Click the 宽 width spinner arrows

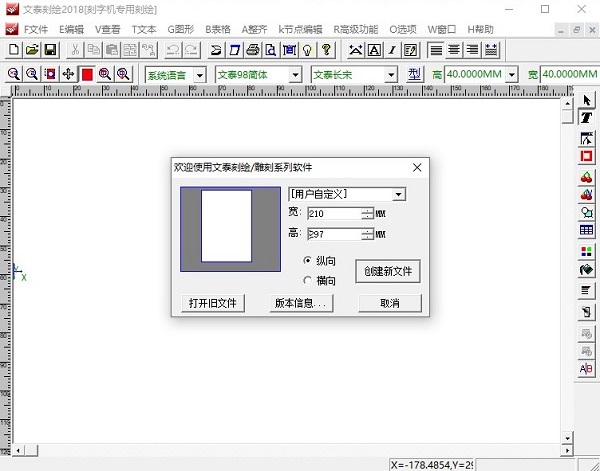pos(367,213)
